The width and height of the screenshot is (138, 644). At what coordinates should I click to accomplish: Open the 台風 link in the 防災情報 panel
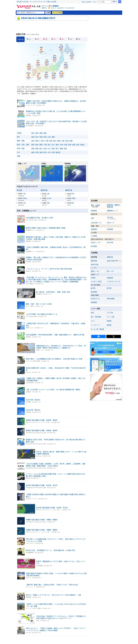92,218
